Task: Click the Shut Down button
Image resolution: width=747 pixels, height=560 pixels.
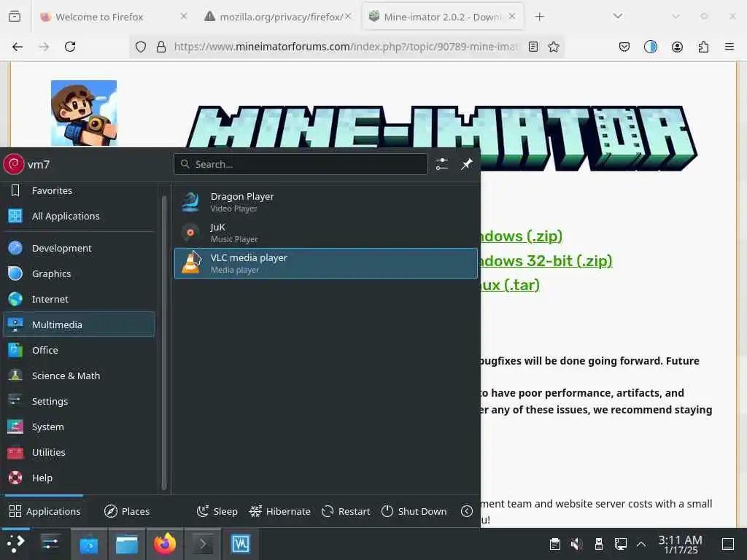Action: (x=414, y=511)
